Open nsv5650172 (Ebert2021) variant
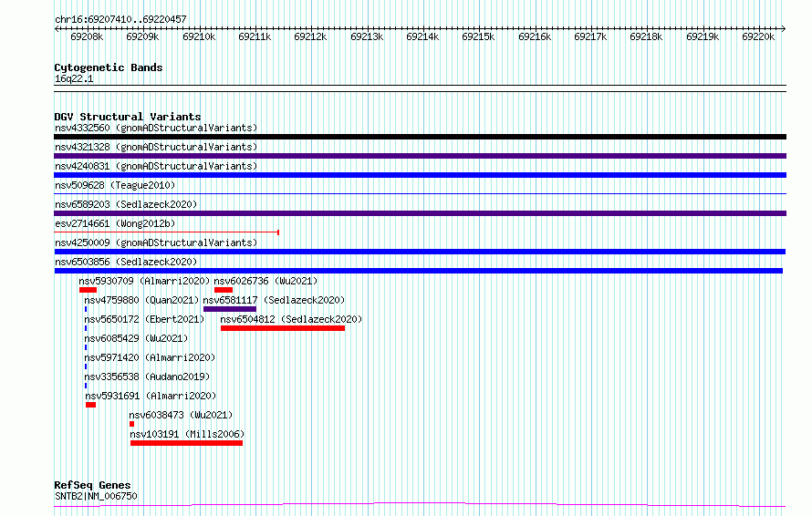Screen dimensions: 812x516 [144, 319]
